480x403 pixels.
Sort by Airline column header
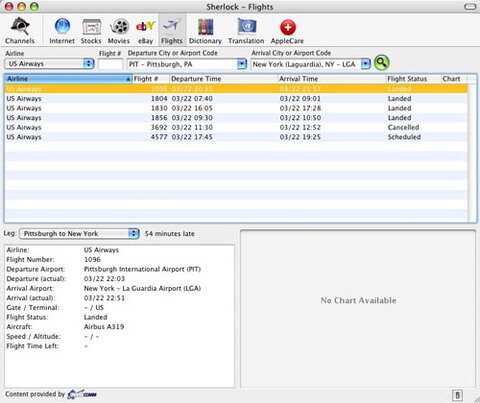pyautogui.click(x=68, y=79)
